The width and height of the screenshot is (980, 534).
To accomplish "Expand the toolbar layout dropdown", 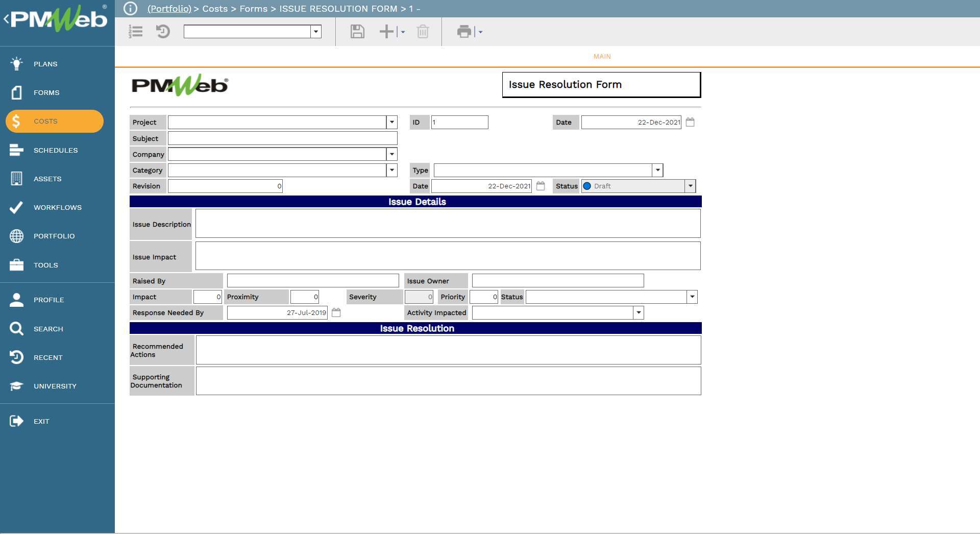I will point(316,32).
